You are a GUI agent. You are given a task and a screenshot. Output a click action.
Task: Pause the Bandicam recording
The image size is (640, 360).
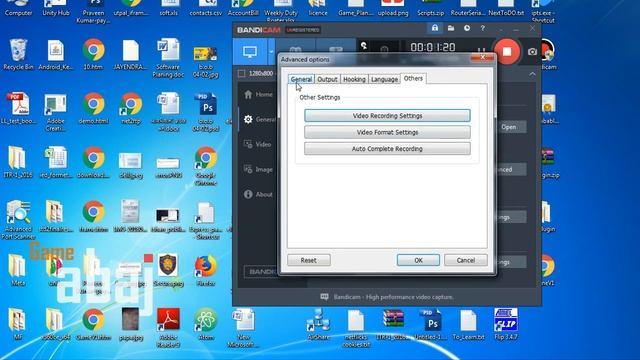coord(482,52)
